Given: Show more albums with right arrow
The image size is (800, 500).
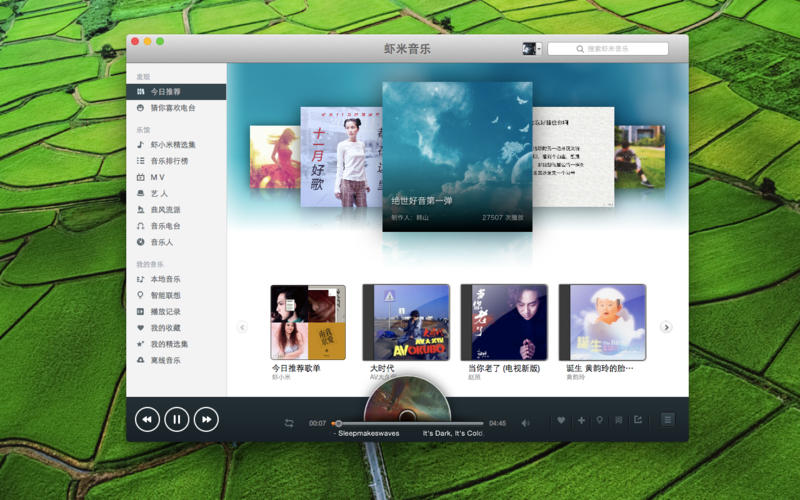Looking at the screenshot, I should (x=666, y=327).
